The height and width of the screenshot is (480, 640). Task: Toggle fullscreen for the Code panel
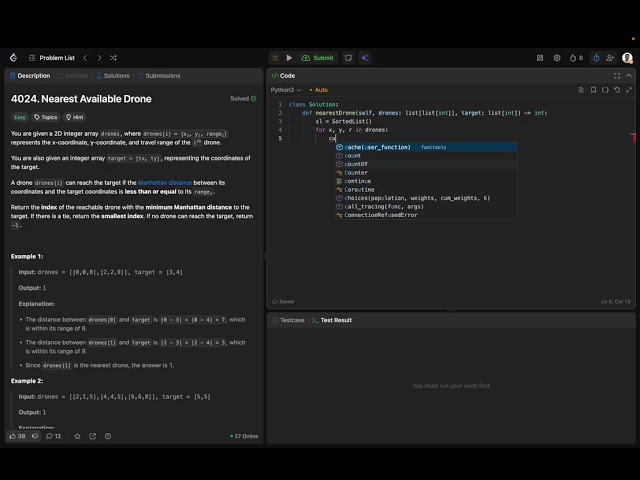click(617, 76)
